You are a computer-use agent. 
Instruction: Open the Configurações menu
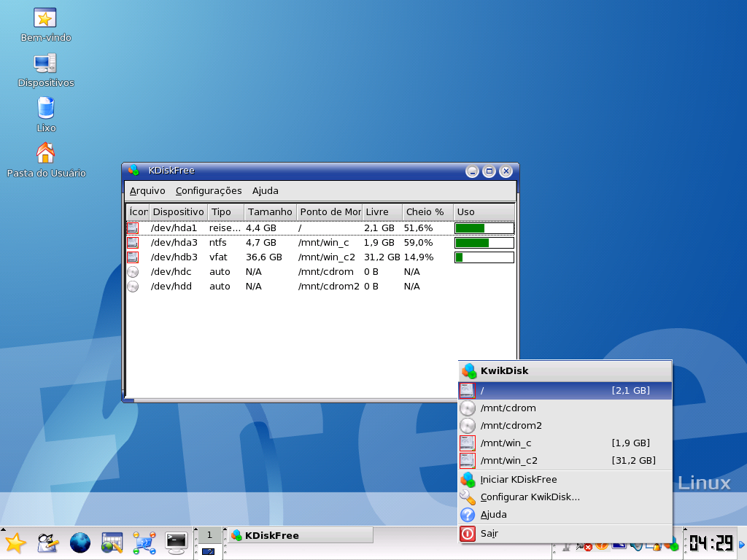(209, 191)
